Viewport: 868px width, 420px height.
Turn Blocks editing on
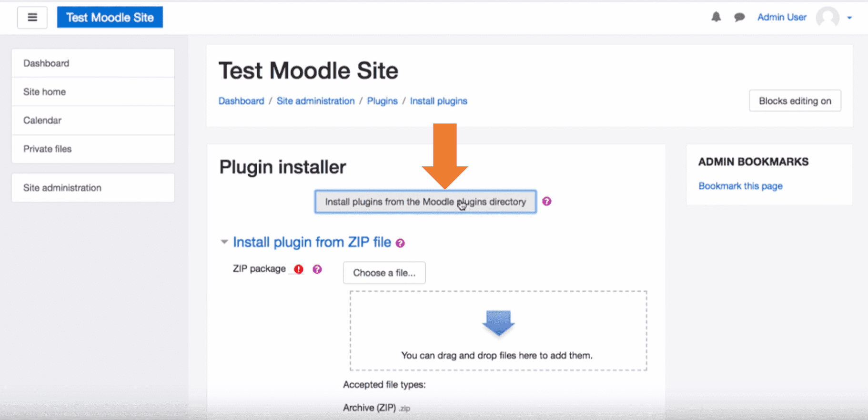(x=795, y=101)
